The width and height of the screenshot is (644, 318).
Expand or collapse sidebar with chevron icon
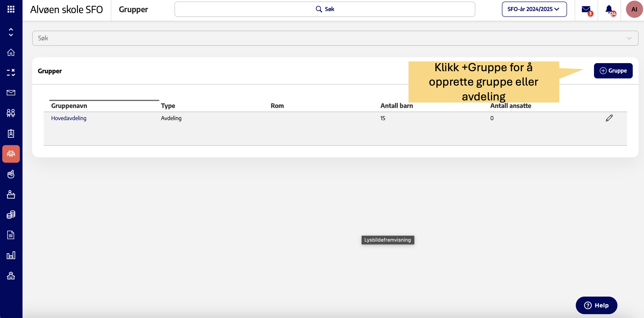[x=11, y=32]
